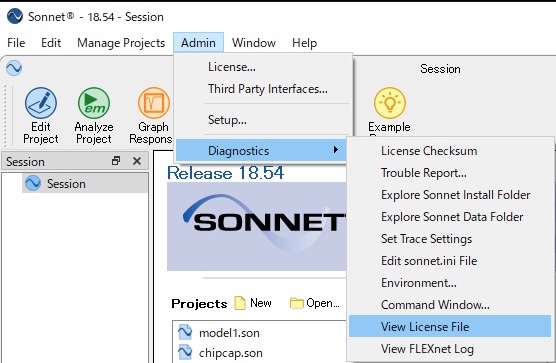
Task: Click the Admin menu
Action: 198,43
